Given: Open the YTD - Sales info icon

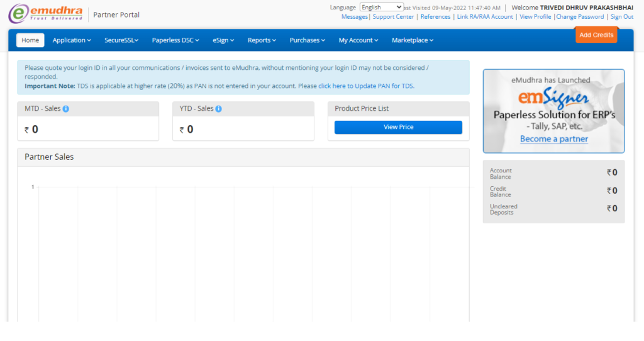Looking at the screenshot, I should (x=218, y=109).
